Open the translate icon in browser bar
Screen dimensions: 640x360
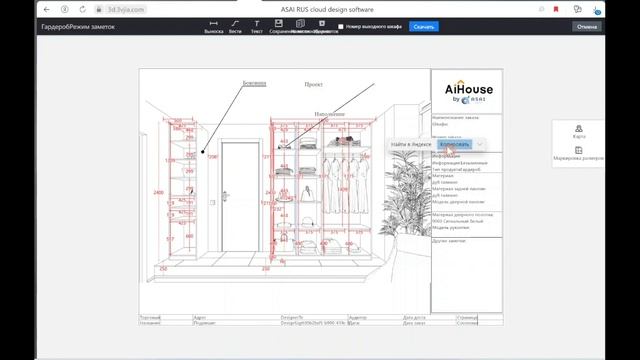point(577,9)
